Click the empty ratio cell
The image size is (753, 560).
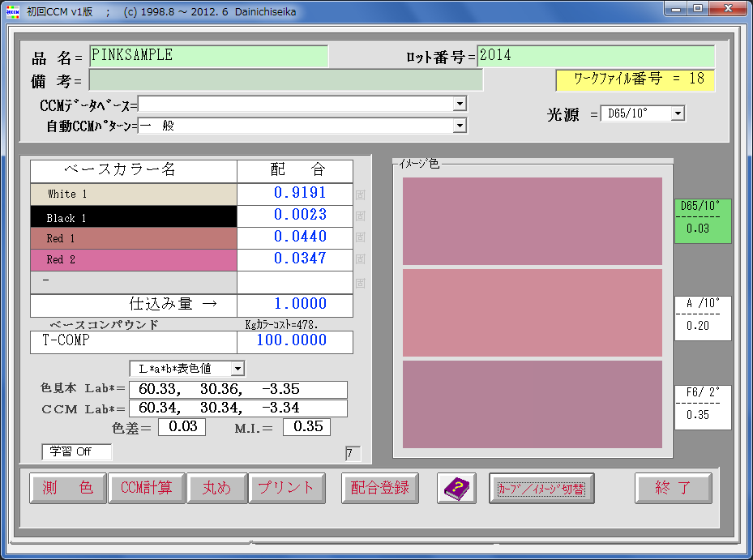tap(295, 282)
